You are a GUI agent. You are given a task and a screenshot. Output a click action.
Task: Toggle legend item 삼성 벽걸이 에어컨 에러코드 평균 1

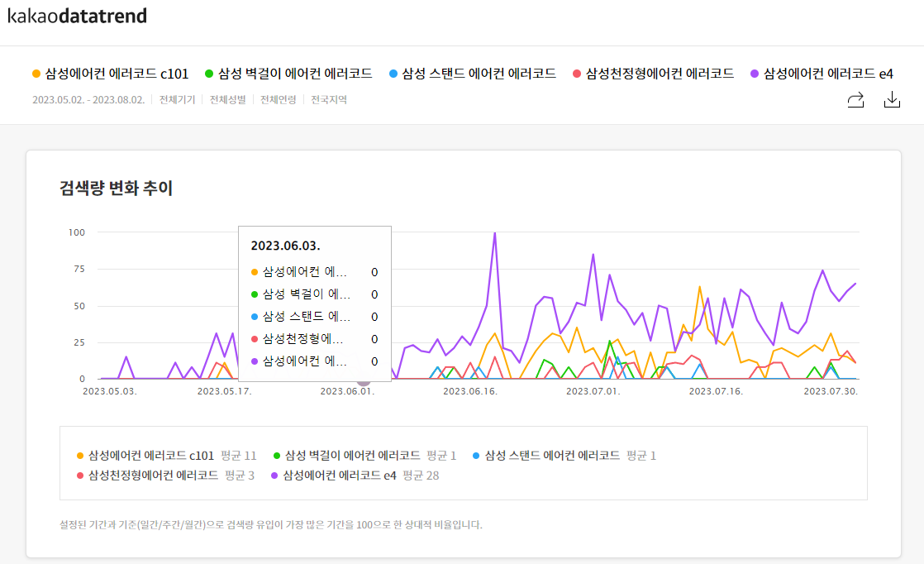click(x=364, y=456)
